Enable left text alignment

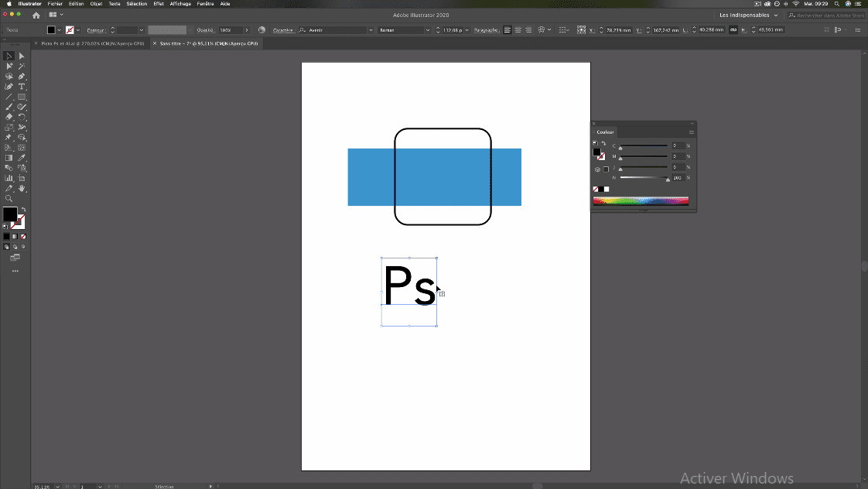click(x=507, y=30)
